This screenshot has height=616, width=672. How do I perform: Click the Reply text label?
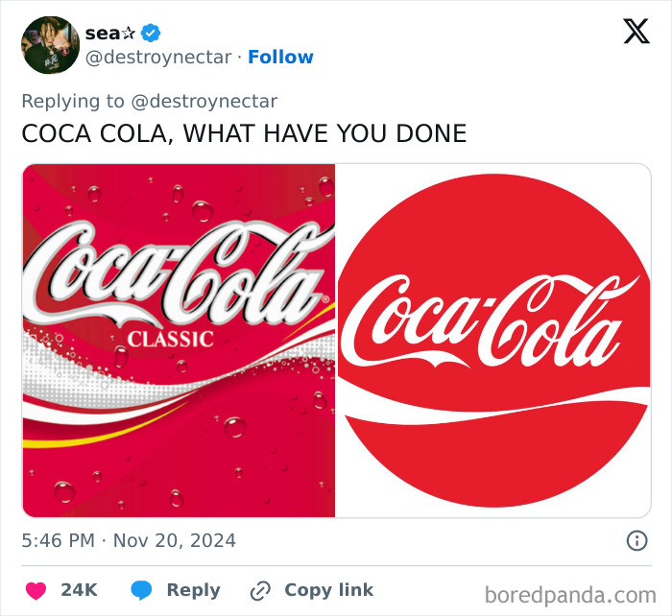tap(193, 590)
